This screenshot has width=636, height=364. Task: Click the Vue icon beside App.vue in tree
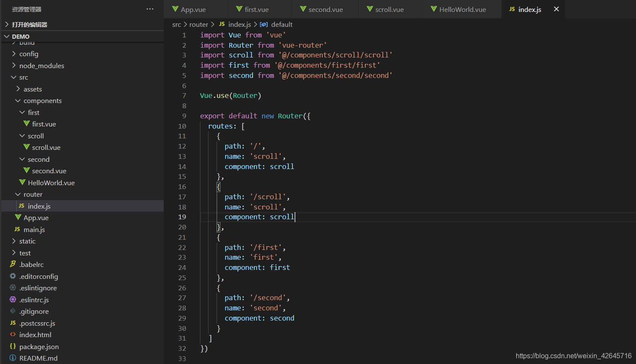pyautogui.click(x=18, y=218)
